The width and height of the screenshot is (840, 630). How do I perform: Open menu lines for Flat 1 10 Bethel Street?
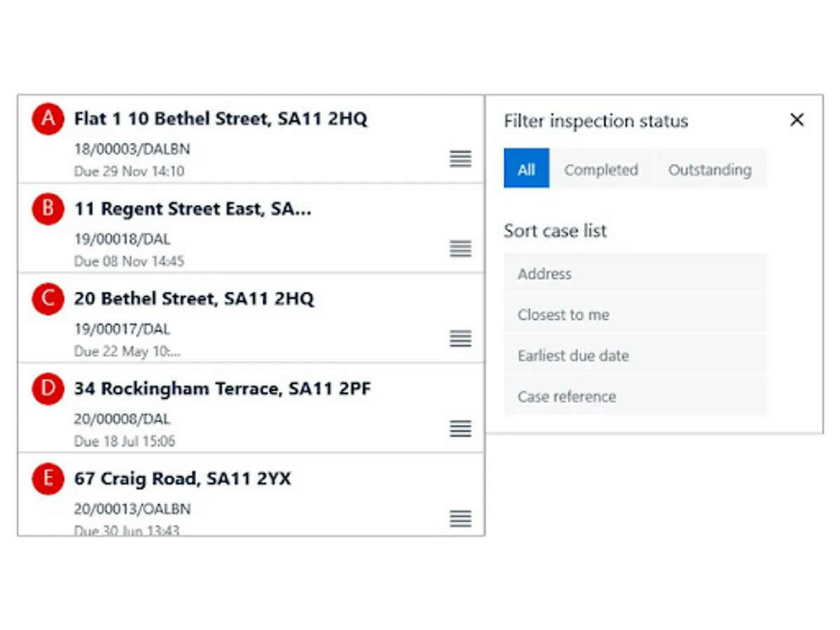[460, 159]
